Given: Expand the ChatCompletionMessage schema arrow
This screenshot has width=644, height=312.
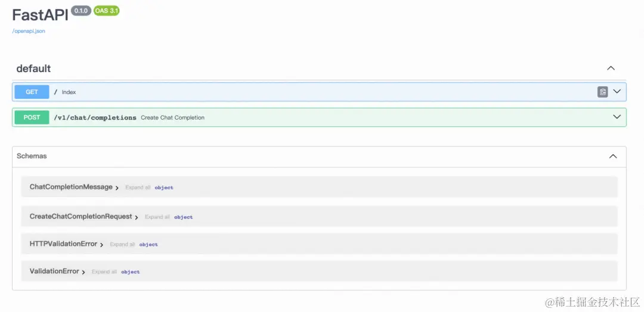Looking at the screenshot, I should [117, 188].
